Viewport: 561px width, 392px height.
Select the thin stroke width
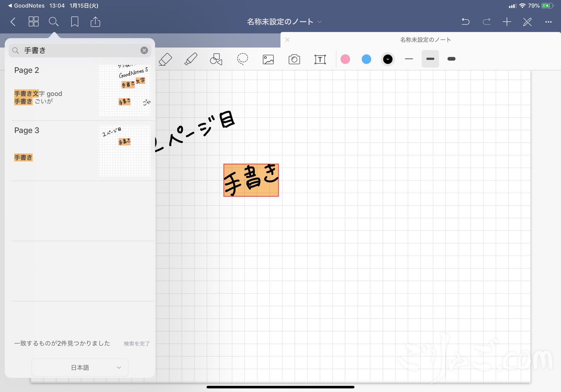pyautogui.click(x=409, y=59)
